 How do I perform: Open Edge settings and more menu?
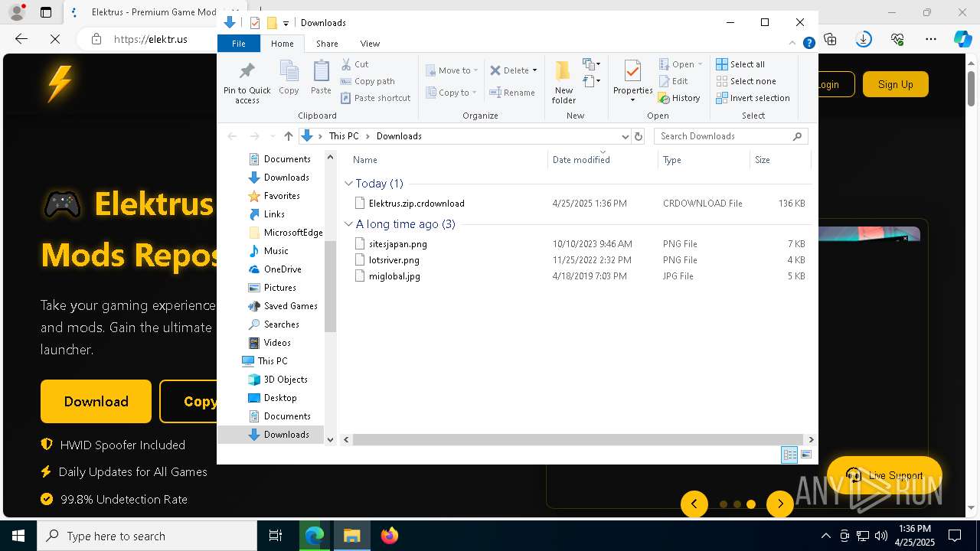click(931, 39)
